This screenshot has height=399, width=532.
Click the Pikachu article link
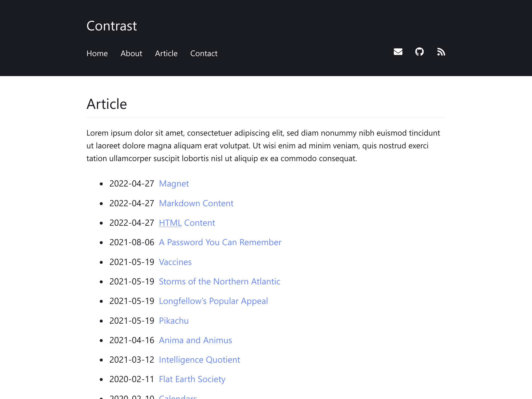(174, 321)
